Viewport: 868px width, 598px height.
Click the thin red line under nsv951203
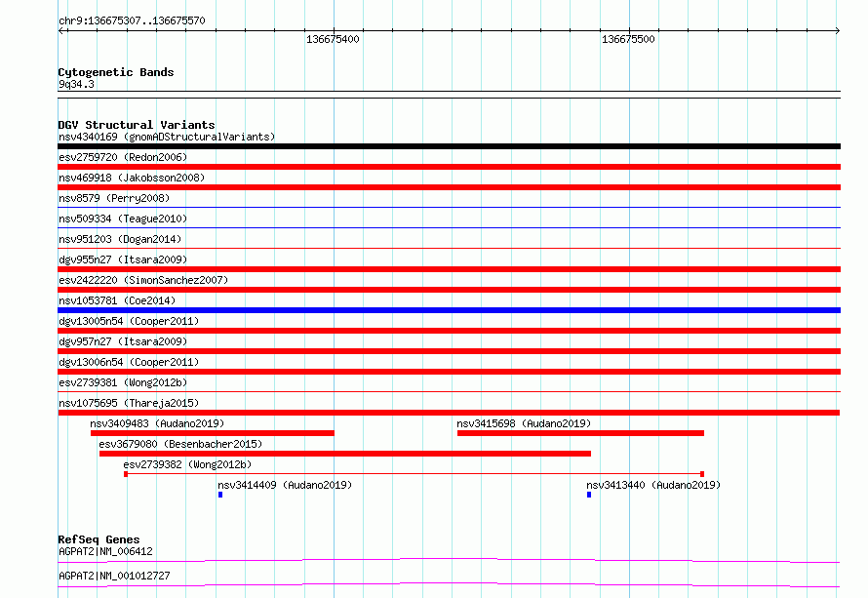point(449,248)
